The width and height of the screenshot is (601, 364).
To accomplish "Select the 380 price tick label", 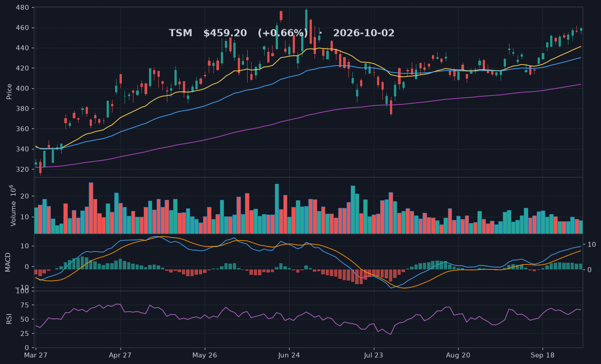I will (x=22, y=109).
